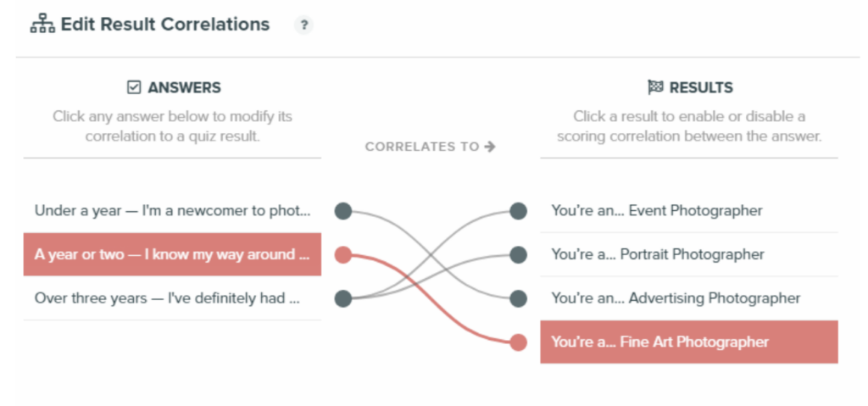The image size is (868, 406).
Task: Click the node beside Advertising Photographer result
Action: 518,298
